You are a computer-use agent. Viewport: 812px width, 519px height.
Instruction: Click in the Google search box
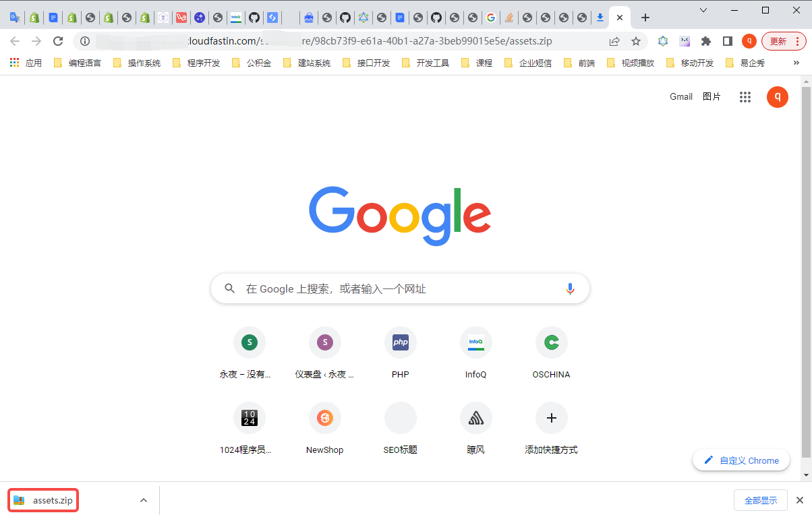tap(400, 288)
